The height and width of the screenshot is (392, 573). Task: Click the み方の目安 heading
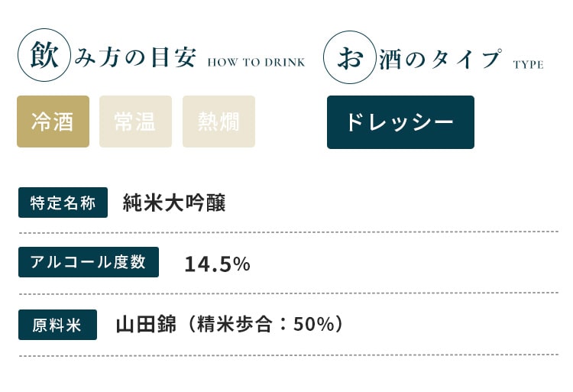pos(134,57)
